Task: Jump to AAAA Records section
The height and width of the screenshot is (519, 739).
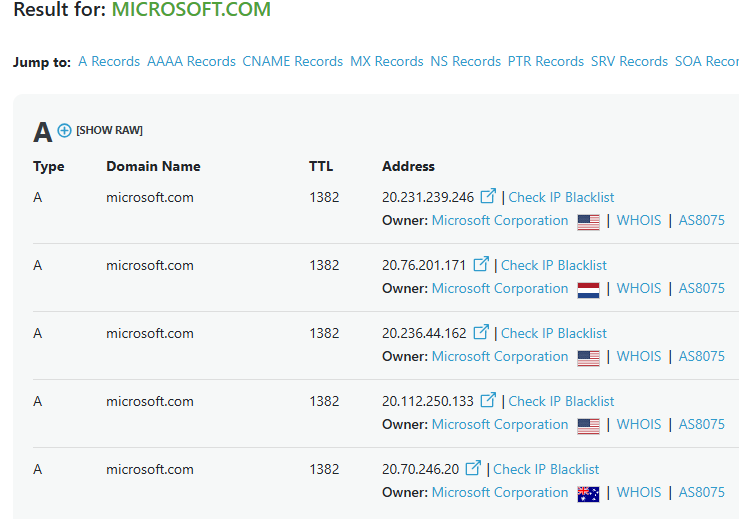Action: (191, 61)
